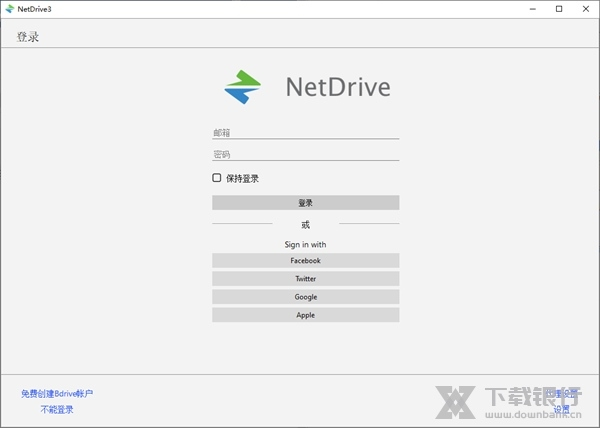Click the 登录 login button

pos(305,203)
